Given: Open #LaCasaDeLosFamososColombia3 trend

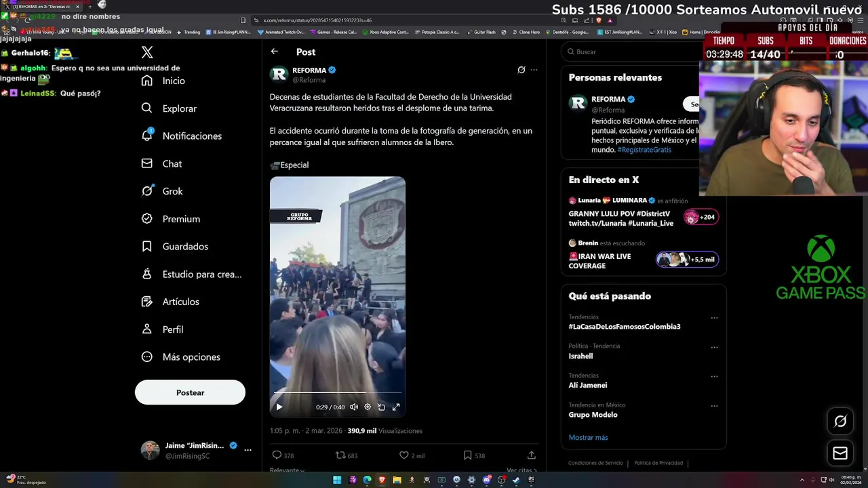Looking at the screenshot, I should 624,327.
